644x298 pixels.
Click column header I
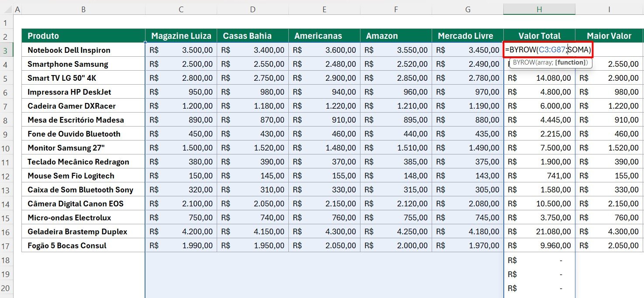609,9
